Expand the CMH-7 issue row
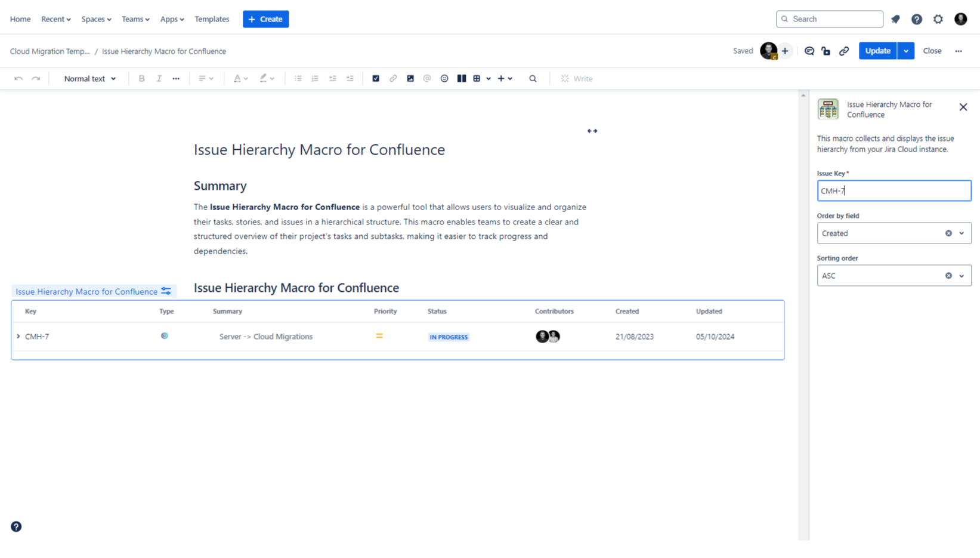 [x=18, y=336]
